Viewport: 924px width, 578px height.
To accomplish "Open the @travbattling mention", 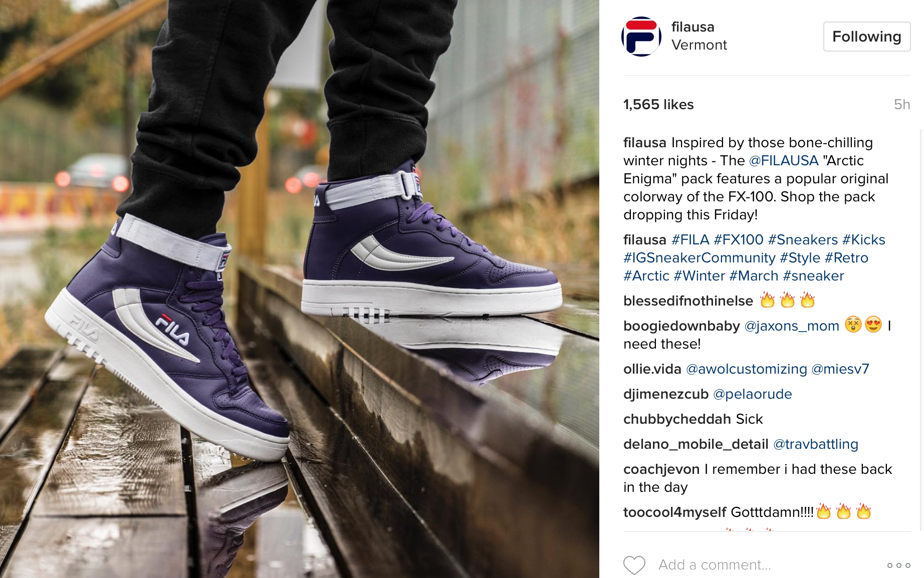I will (816, 444).
